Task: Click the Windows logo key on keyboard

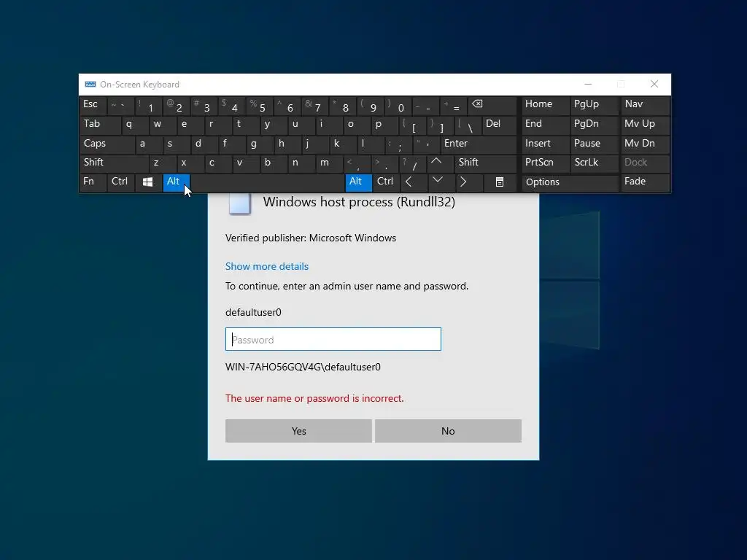Action: click(148, 182)
